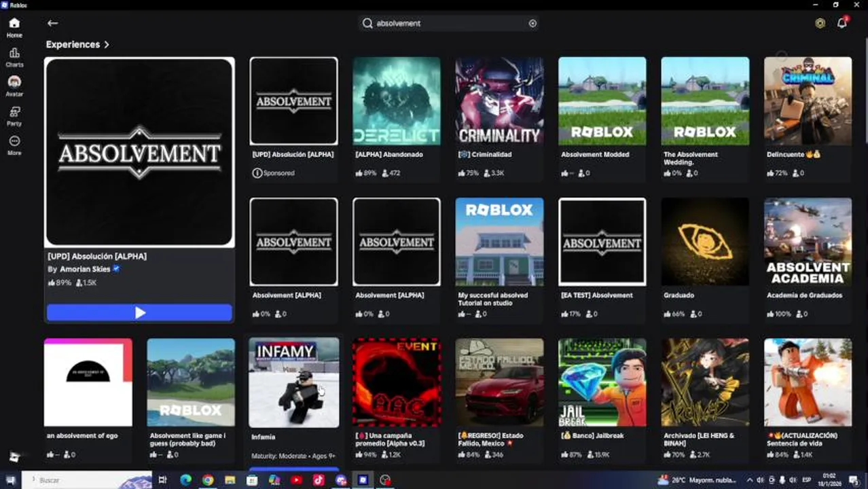Viewport: 868px width, 489px height.
Task: Open Microsoft Edge from the taskbar
Action: tap(185, 480)
